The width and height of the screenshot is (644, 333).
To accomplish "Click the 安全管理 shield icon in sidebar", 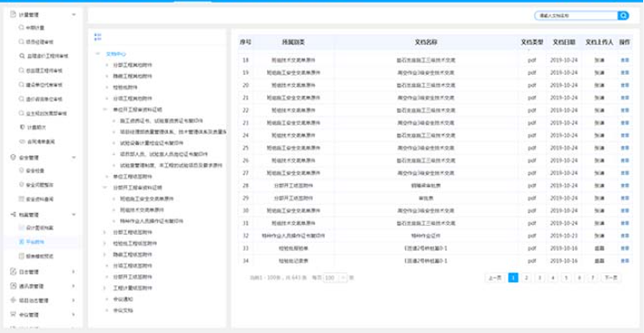I will pyautogui.click(x=13, y=157).
